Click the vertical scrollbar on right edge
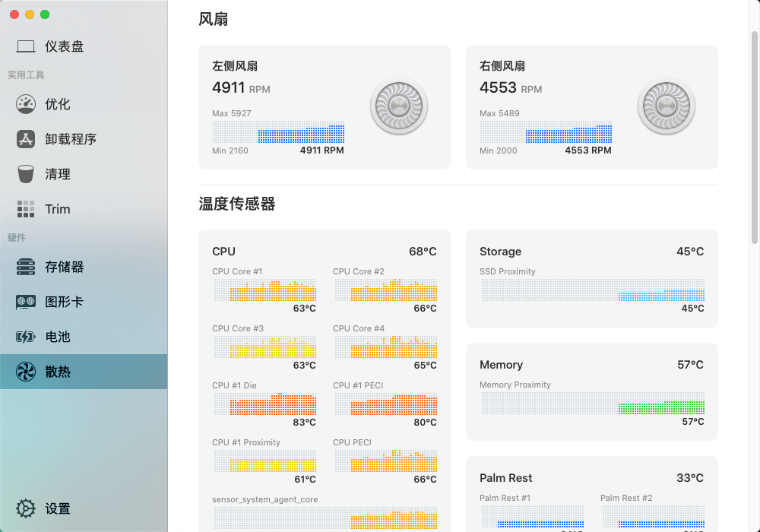Image resolution: width=760 pixels, height=532 pixels. click(754, 137)
